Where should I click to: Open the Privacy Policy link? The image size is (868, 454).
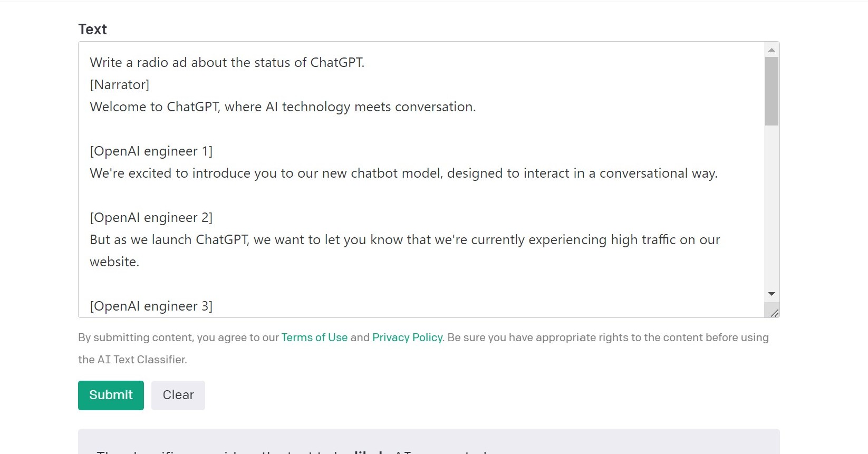click(407, 337)
